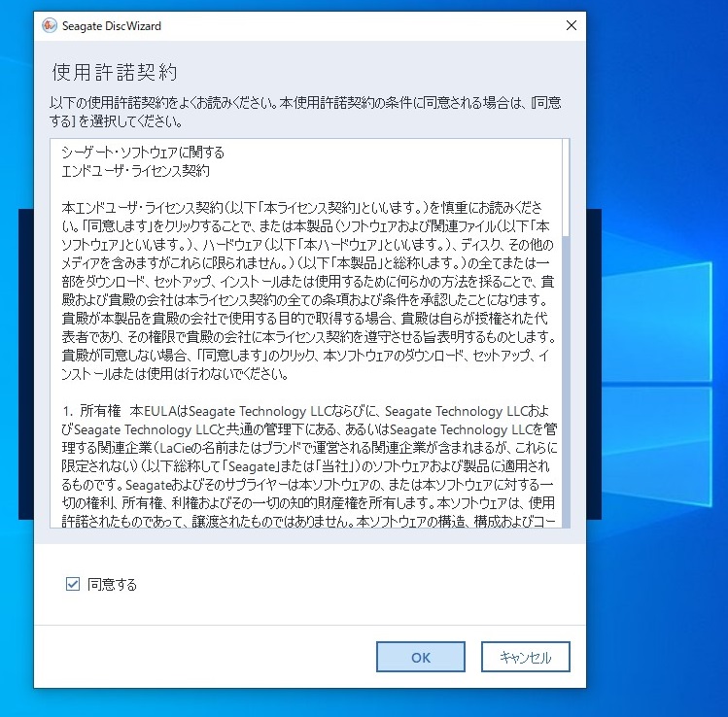Click the Seagate DiscWizard title bar icon

[50, 25]
